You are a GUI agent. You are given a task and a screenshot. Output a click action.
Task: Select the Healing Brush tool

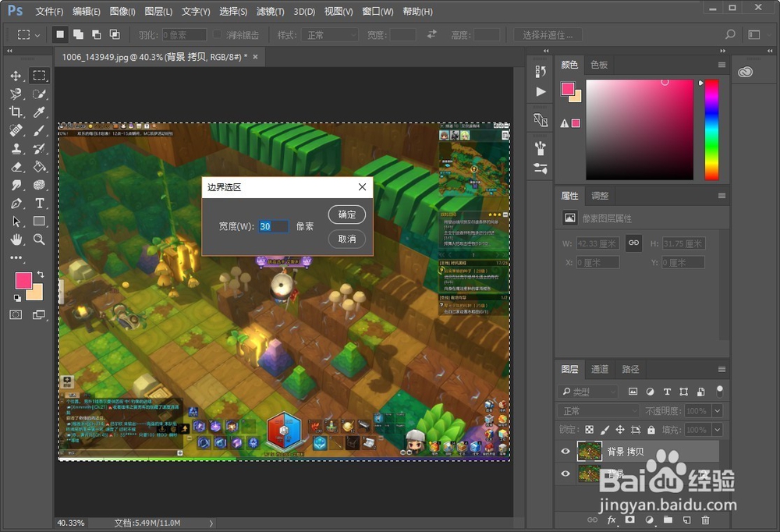click(16, 130)
